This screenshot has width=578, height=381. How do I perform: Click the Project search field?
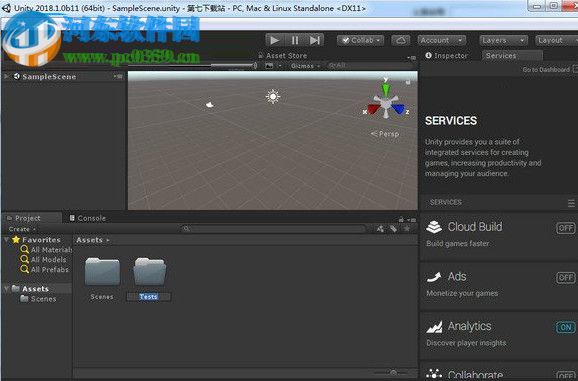click(x=274, y=229)
